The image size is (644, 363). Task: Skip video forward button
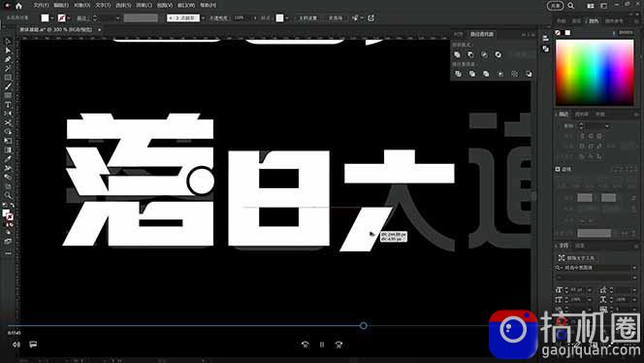pyautogui.click(x=338, y=345)
